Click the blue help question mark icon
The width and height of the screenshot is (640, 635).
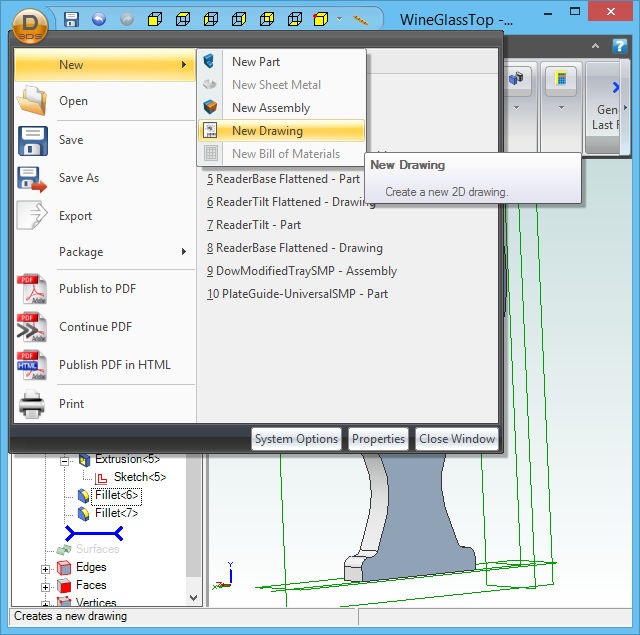[x=619, y=46]
